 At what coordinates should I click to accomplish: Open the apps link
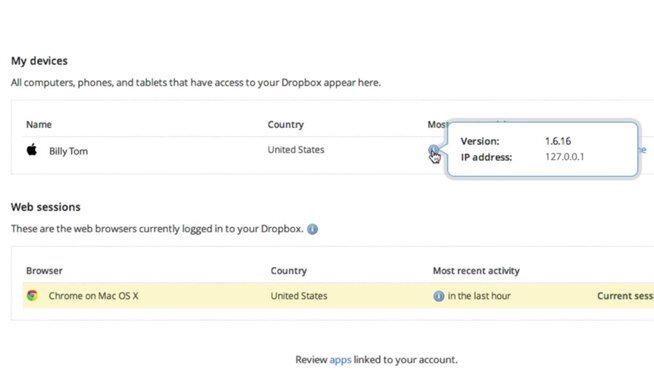[340, 360]
